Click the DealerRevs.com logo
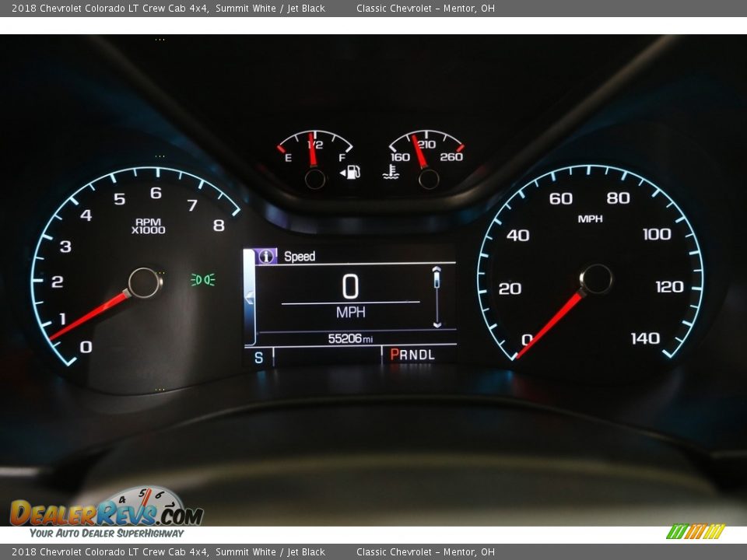 point(106,512)
